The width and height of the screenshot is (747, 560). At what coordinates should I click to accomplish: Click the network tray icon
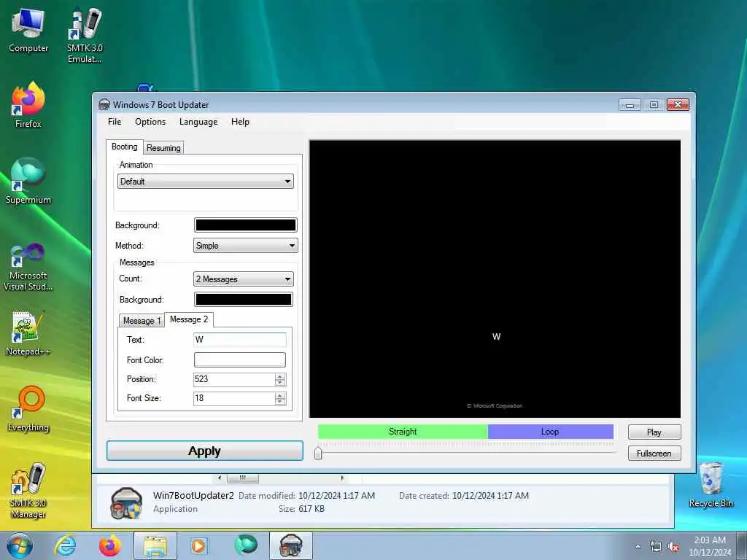[656, 547]
